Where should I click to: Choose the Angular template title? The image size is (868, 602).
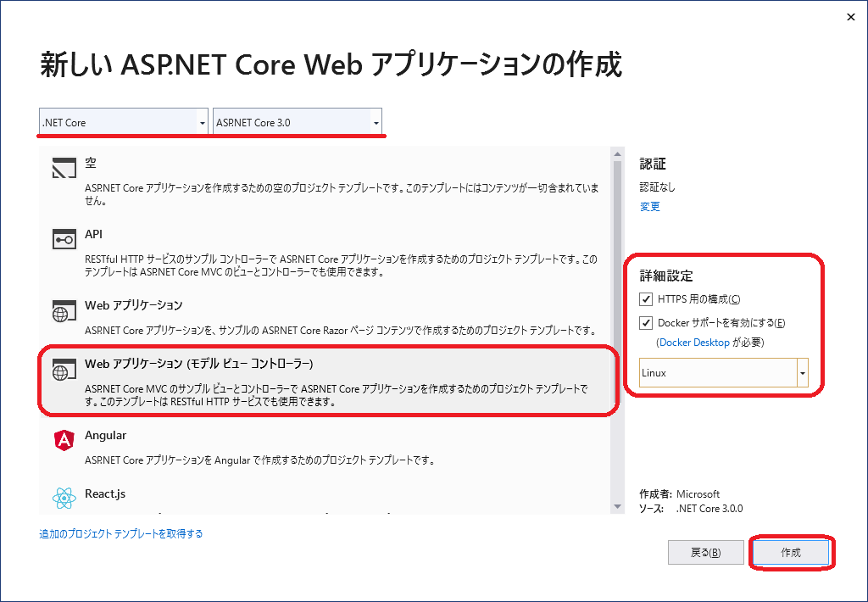click(106, 435)
